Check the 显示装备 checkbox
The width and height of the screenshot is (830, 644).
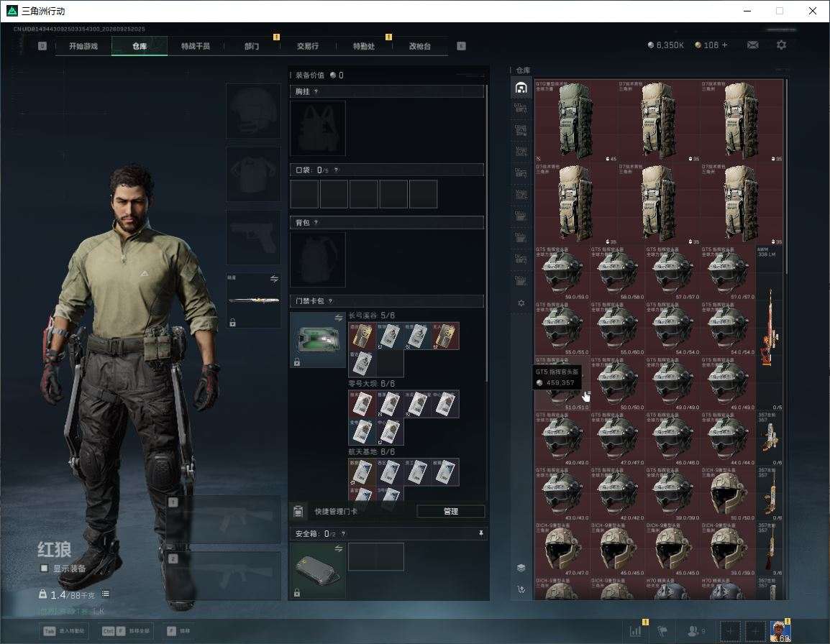(x=44, y=569)
